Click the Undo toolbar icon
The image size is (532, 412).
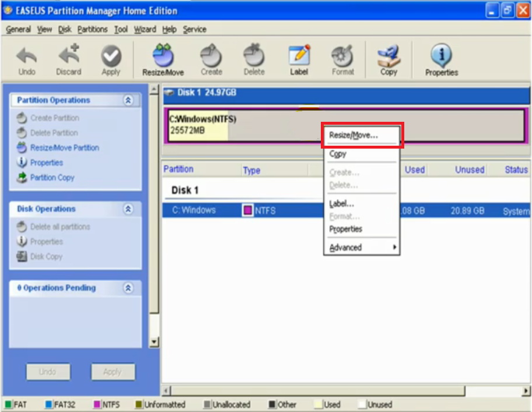click(26, 55)
